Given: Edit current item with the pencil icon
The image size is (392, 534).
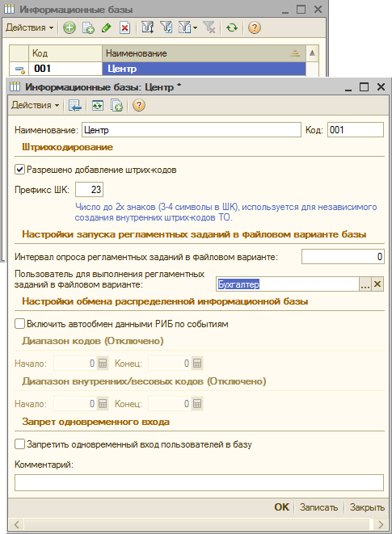Looking at the screenshot, I should tap(107, 27).
